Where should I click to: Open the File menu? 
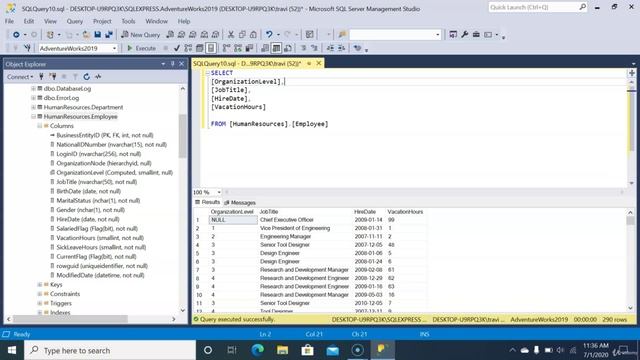tap(9, 21)
